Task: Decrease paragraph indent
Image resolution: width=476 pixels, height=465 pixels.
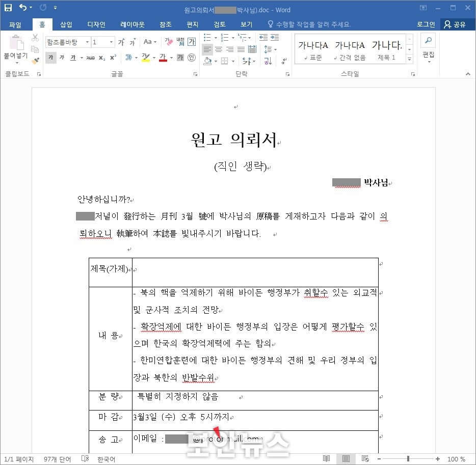Action: 263,37
